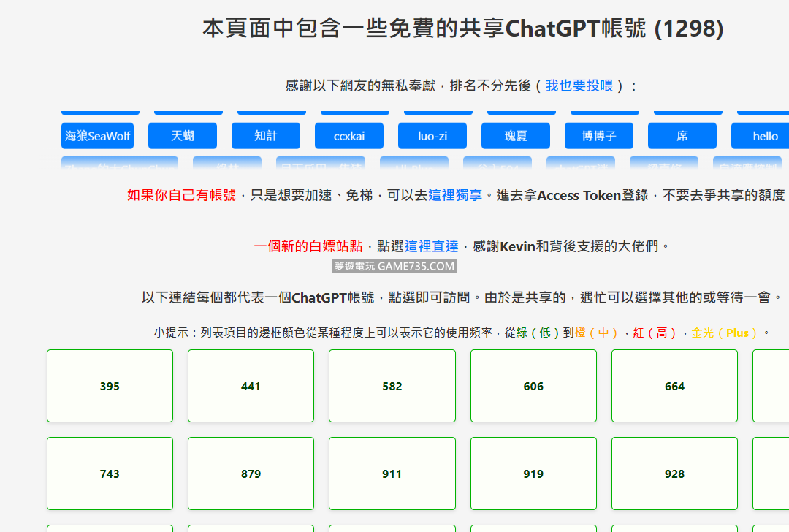
Task: Select shared account 582
Action: [392, 386]
